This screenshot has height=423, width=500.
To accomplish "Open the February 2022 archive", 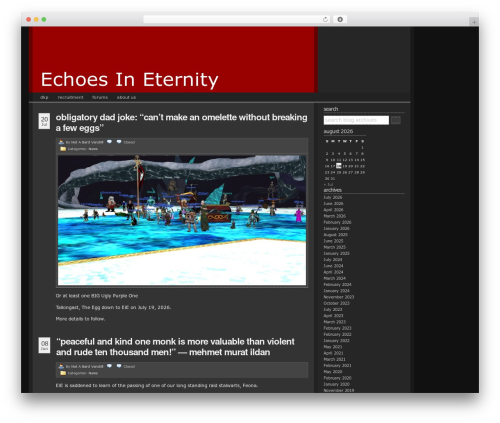I will pos(337,334).
